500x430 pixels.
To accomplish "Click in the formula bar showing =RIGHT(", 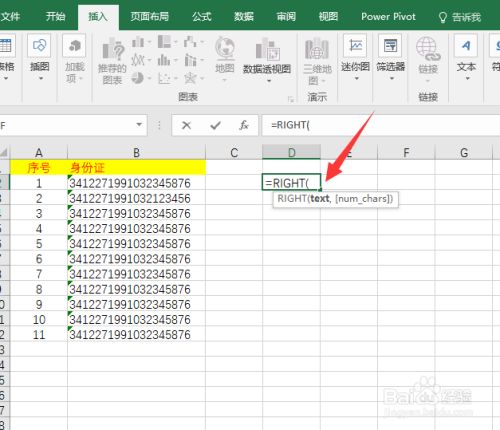I will [x=380, y=125].
